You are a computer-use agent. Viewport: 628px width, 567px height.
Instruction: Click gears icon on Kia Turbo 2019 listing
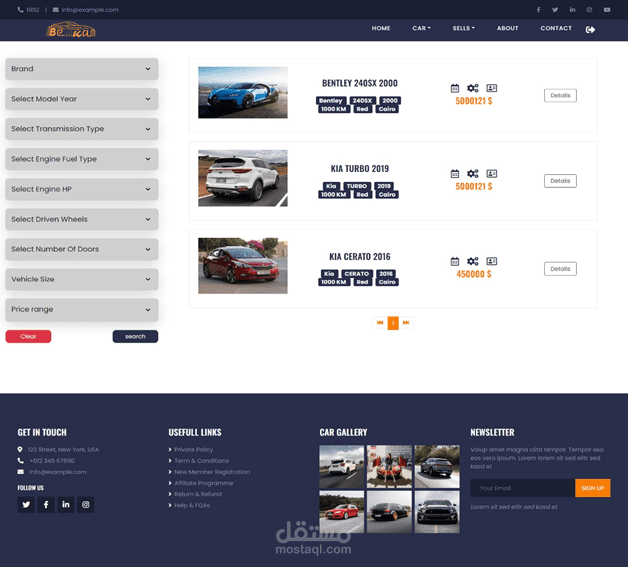[473, 173]
